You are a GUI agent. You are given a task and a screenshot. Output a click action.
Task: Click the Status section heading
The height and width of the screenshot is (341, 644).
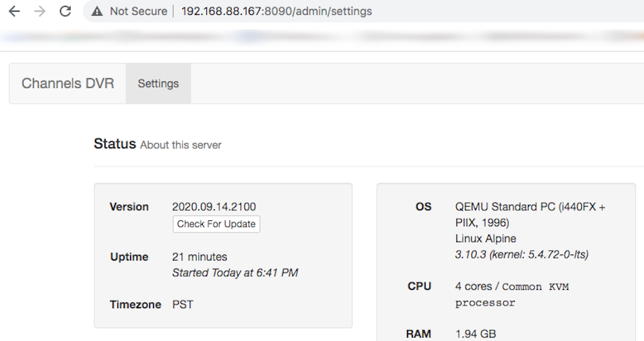115,144
